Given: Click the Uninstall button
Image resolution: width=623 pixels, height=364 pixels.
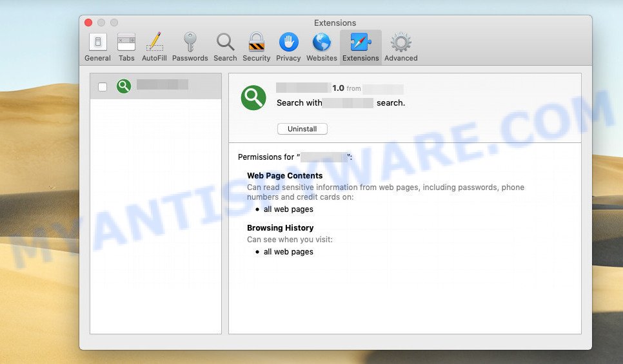Looking at the screenshot, I should (x=302, y=129).
